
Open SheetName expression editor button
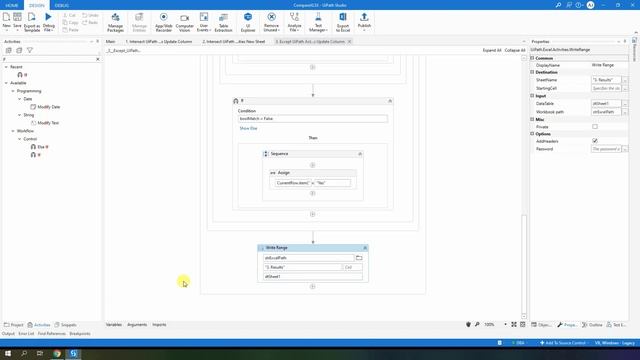pos(625,80)
